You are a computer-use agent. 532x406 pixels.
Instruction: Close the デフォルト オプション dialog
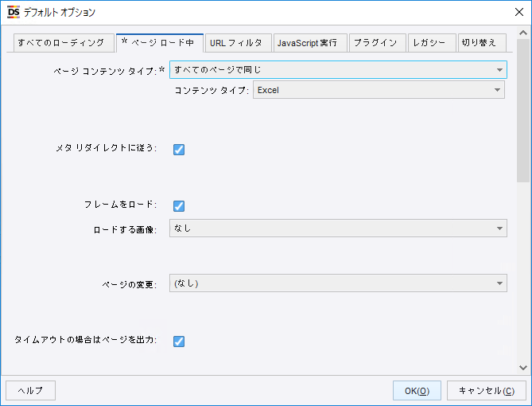[519, 12]
